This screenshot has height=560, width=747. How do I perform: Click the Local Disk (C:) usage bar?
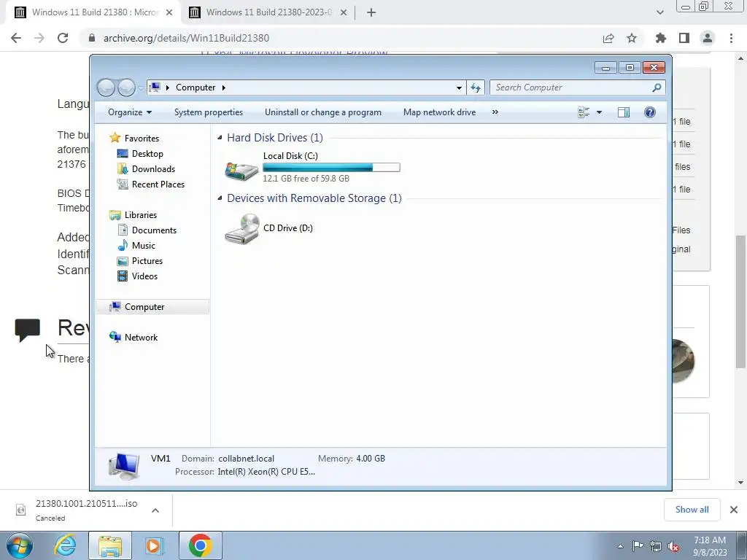coord(331,167)
